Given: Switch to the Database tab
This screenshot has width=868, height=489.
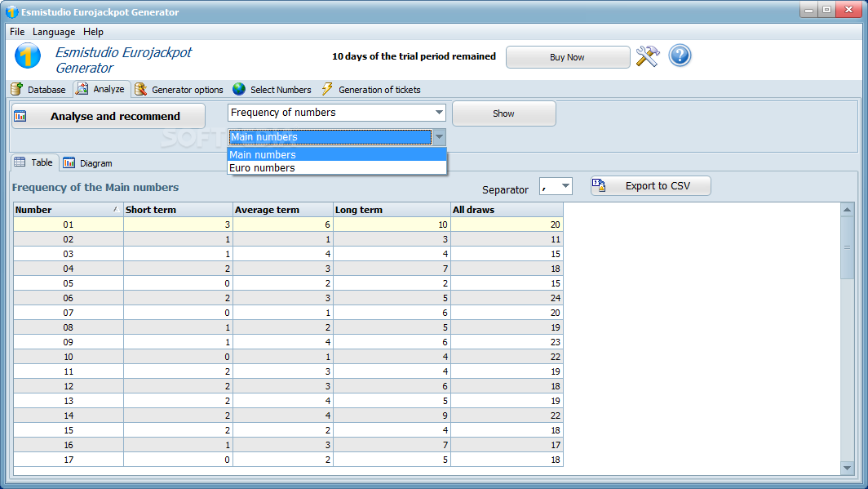Looking at the screenshot, I should pyautogui.click(x=39, y=89).
